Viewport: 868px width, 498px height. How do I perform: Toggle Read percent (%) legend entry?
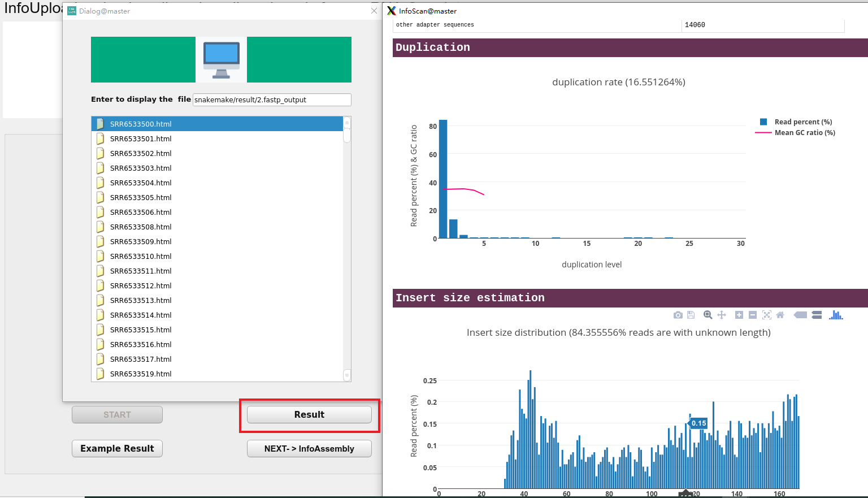[x=796, y=122]
